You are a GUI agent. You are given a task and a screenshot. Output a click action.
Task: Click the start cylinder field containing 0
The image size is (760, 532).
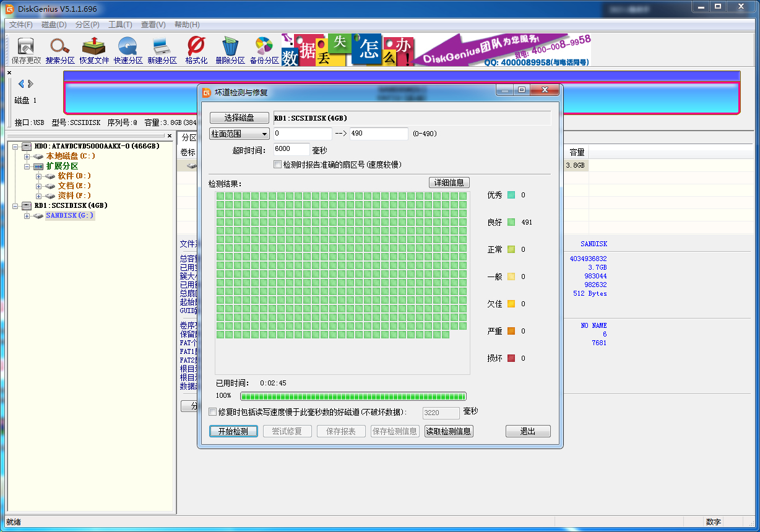click(302, 134)
